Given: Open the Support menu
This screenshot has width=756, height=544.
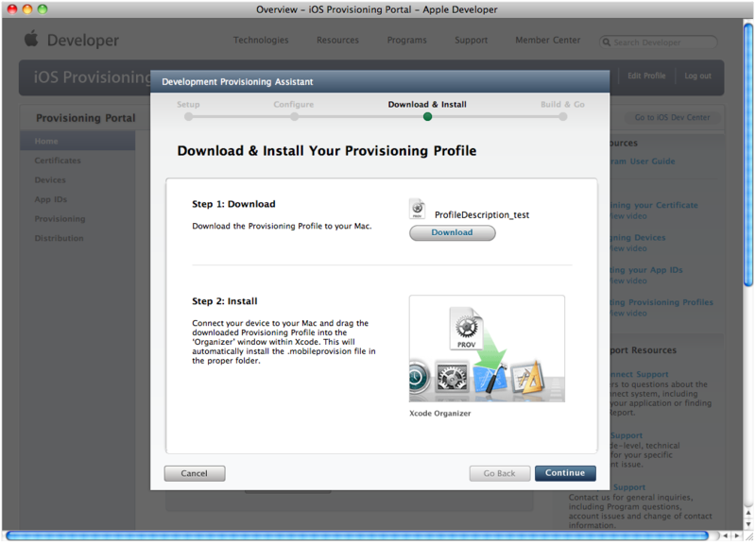Looking at the screenshot, I should point(471,40).
